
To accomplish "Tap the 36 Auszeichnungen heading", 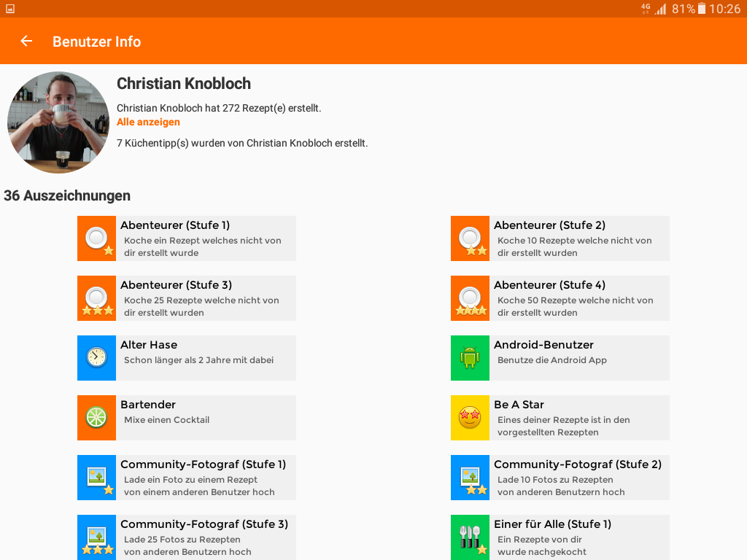I will point(67,195).
